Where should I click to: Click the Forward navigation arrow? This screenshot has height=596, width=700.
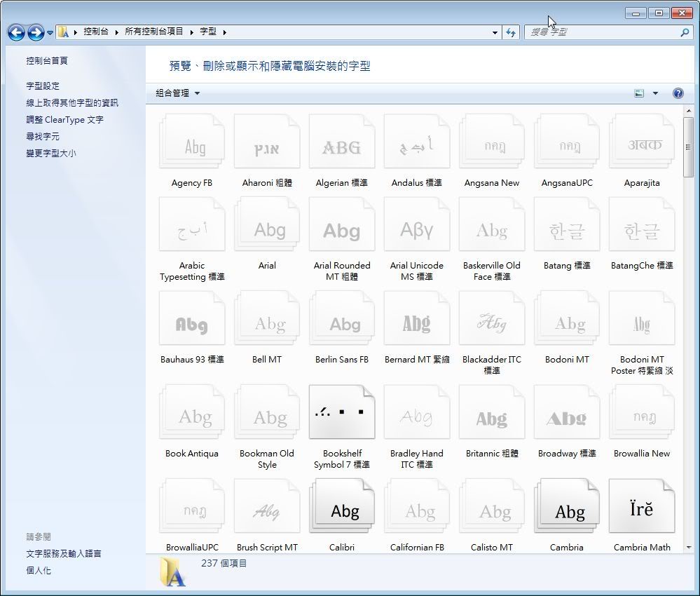coord(36,32)
